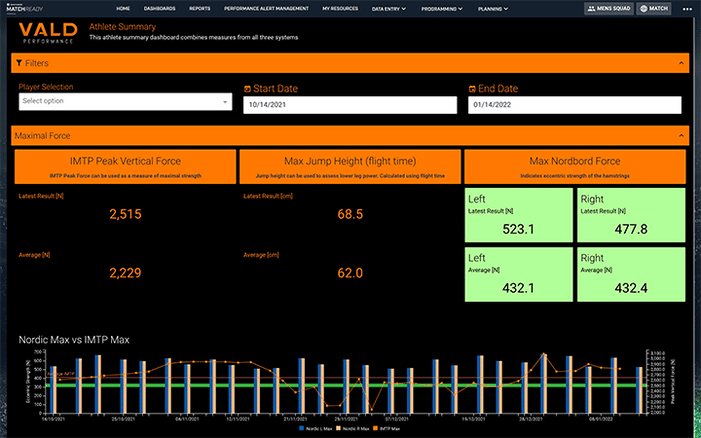This screenshot has height=438, width=701.
Task: Click the Nordic Max vs IMTP Max title
Action: click(x=74, y=340)
